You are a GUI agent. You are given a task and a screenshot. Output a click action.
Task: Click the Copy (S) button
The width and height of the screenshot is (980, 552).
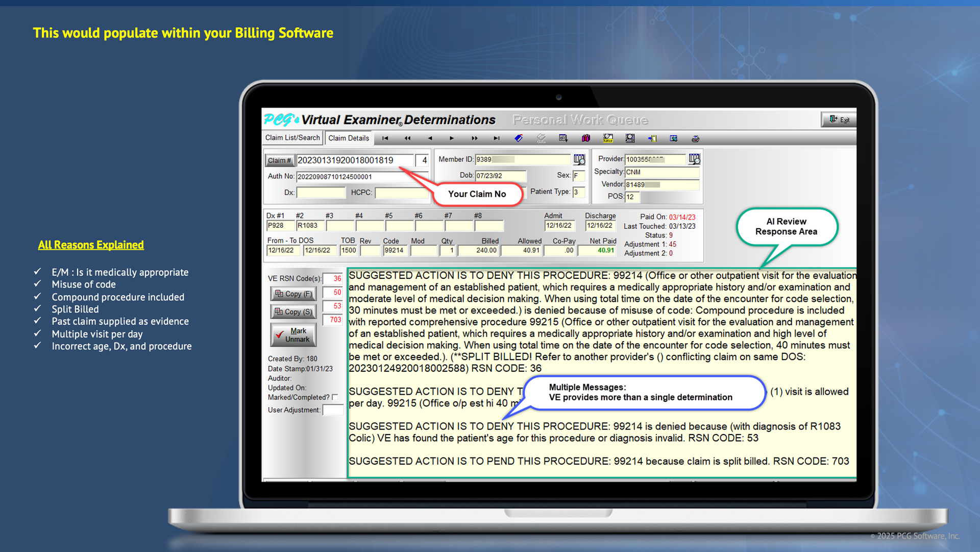click(293, 311)
